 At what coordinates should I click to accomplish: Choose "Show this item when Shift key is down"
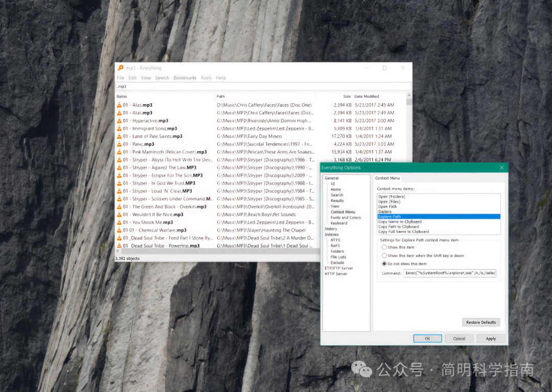point(384,256)
